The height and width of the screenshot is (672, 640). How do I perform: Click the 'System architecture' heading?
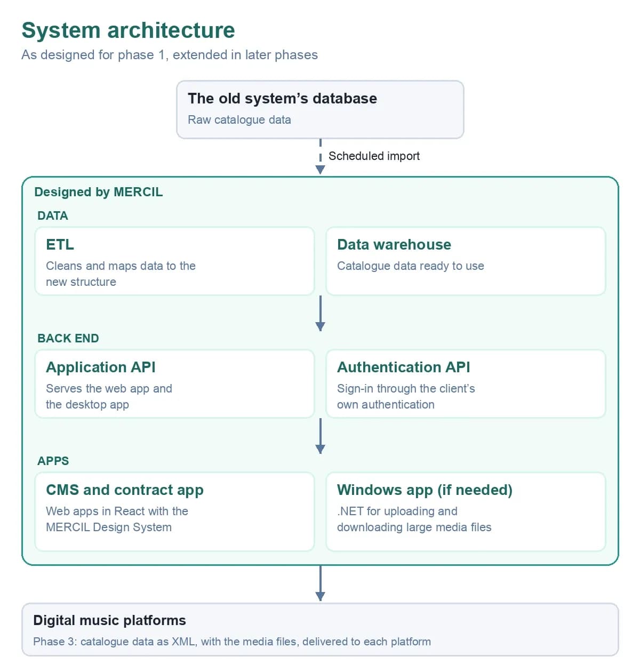pyautogui.click(x=128, y=30)
